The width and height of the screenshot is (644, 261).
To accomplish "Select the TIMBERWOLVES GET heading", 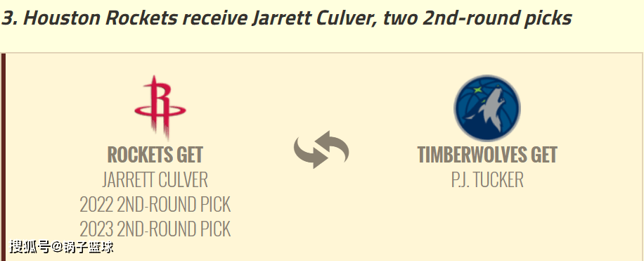I will [487, 155].
